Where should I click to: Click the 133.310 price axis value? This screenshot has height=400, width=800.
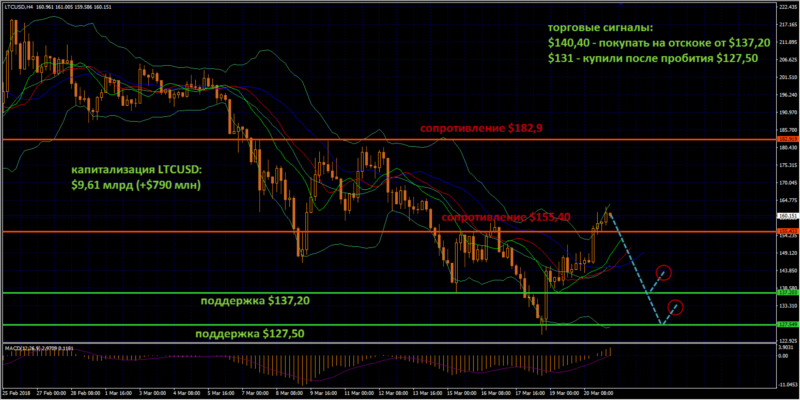(786, 306)
